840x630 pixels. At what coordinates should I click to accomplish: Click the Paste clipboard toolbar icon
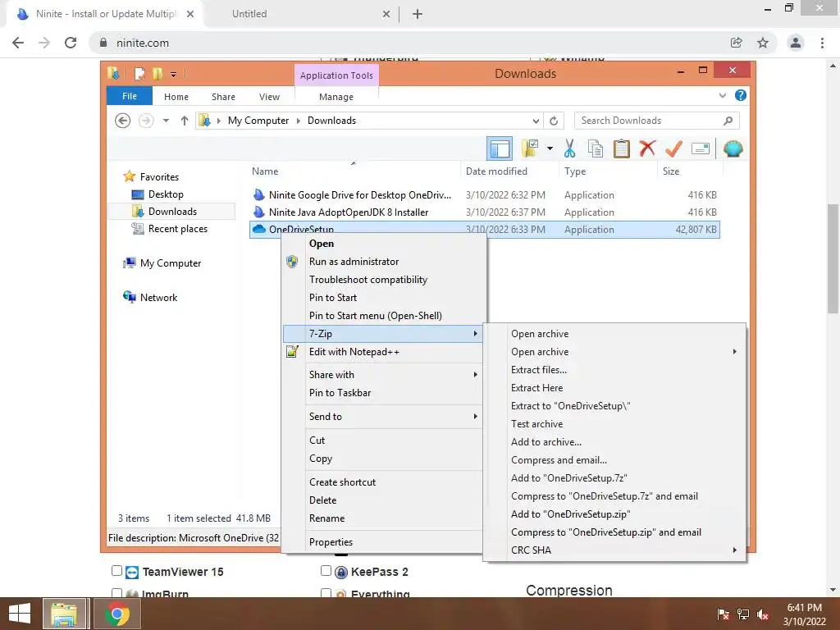click(x=622, y=148)
